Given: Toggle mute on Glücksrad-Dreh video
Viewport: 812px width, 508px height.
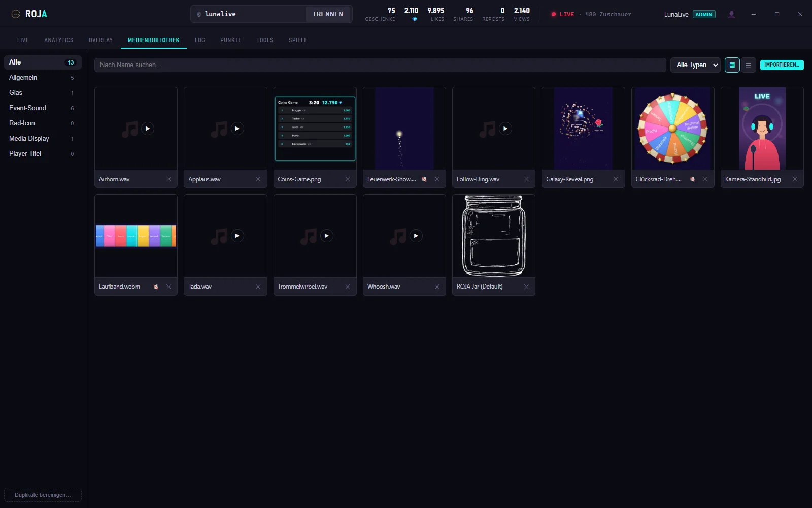Looking at the screenshot, I should point(692,179).
